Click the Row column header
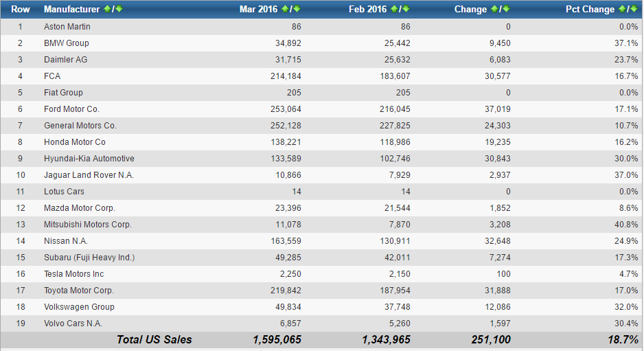This screenshot has height=351, width=644. pos(20,9)
